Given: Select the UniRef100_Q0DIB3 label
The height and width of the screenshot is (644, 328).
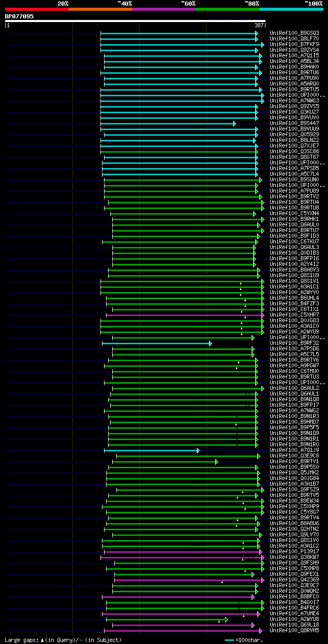Looking at the screenshot, I should [x=294, y=253].
